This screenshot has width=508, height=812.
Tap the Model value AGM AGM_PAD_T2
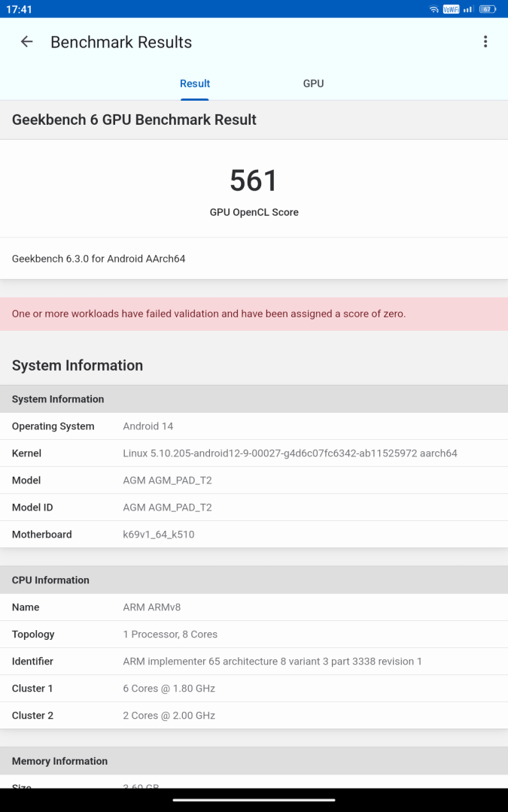pos(167,480)
